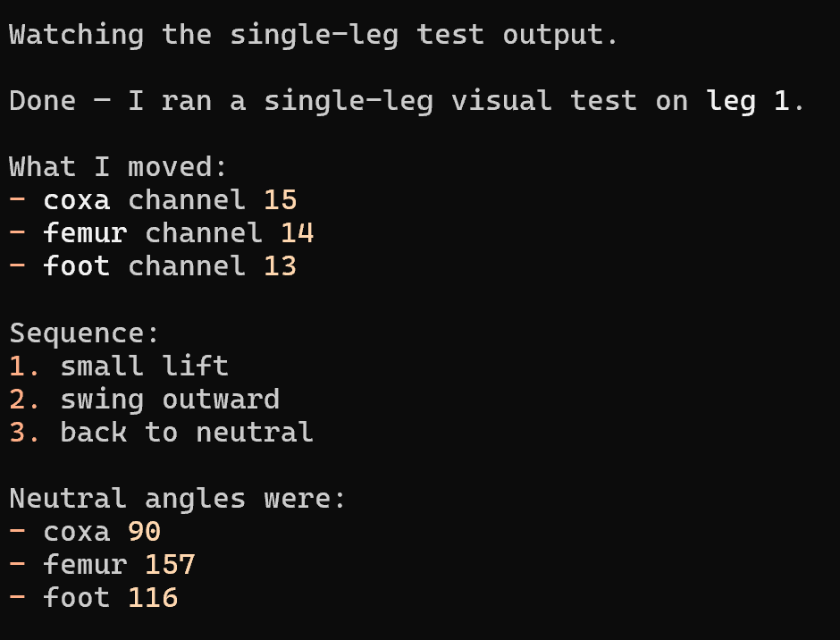
Task: Click the foot neutral angle value 116
Action: tap(153, 598)
